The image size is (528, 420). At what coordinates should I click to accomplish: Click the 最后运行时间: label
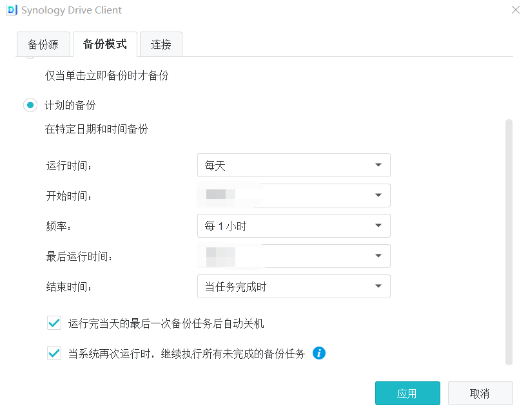pyautogui.click(x=79, y=256)
